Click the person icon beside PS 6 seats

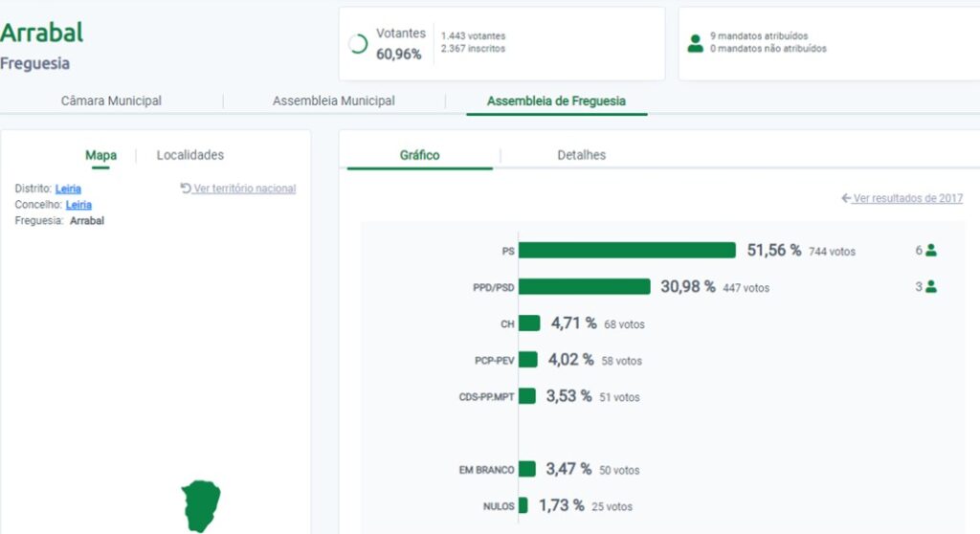pos(931,251)
